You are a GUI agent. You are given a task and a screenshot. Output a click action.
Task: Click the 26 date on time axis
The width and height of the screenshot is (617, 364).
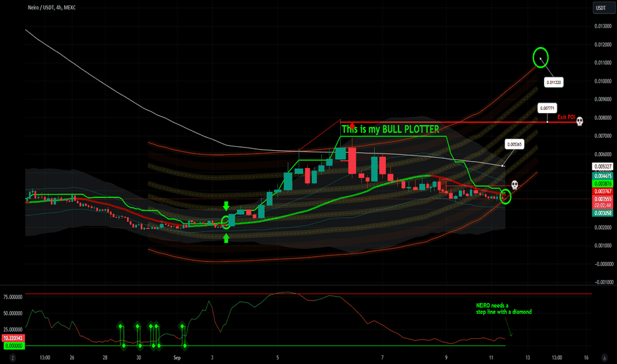coord(72,357)
